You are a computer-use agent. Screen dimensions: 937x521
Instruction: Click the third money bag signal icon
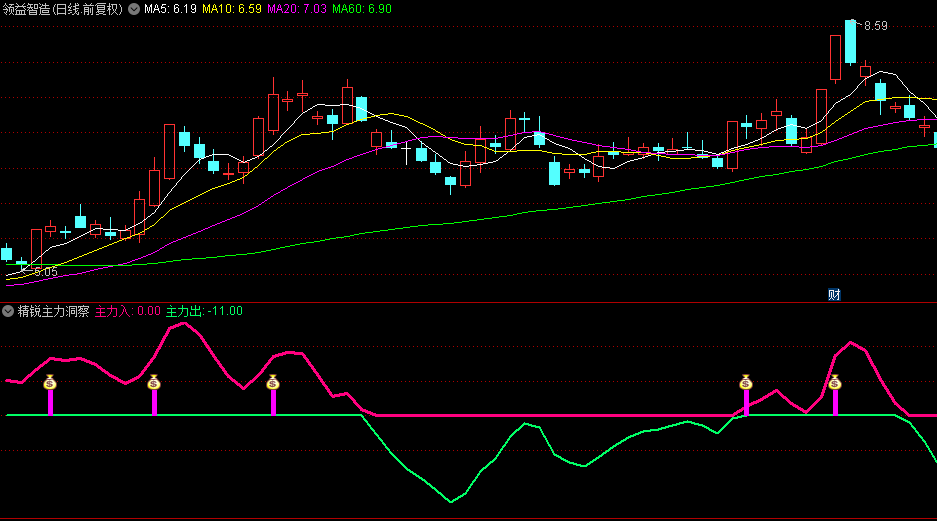click(x=273, y=382)
